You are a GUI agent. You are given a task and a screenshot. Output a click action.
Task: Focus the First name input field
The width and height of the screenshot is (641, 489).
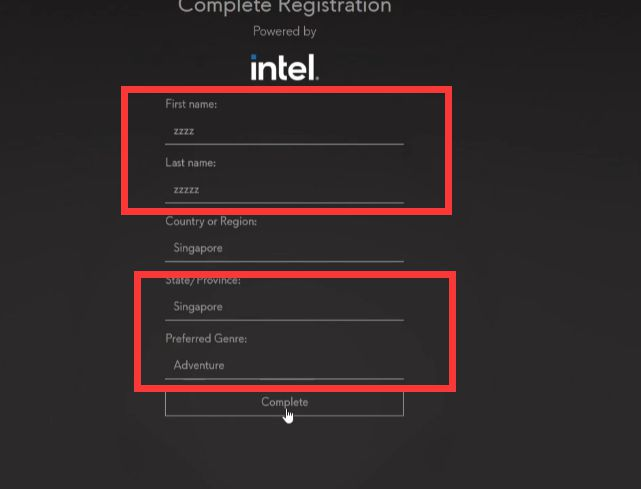point(285,132)
